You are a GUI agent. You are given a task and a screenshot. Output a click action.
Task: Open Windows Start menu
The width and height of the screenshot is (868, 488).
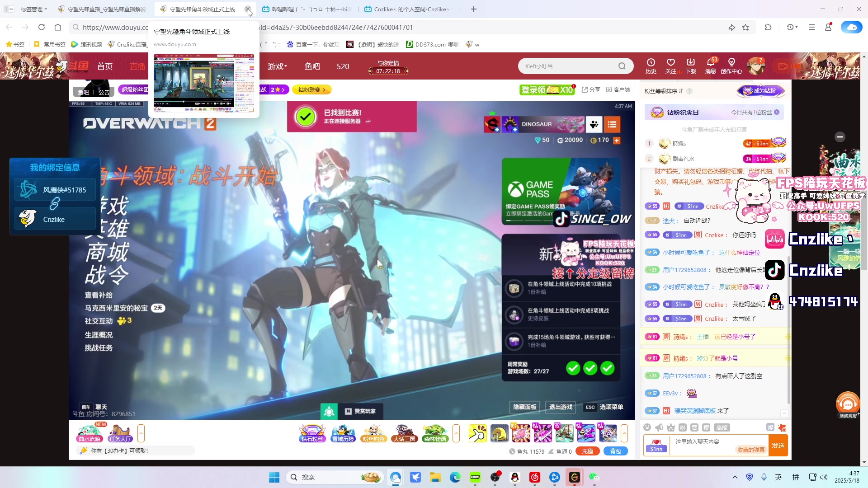[274, 477]
